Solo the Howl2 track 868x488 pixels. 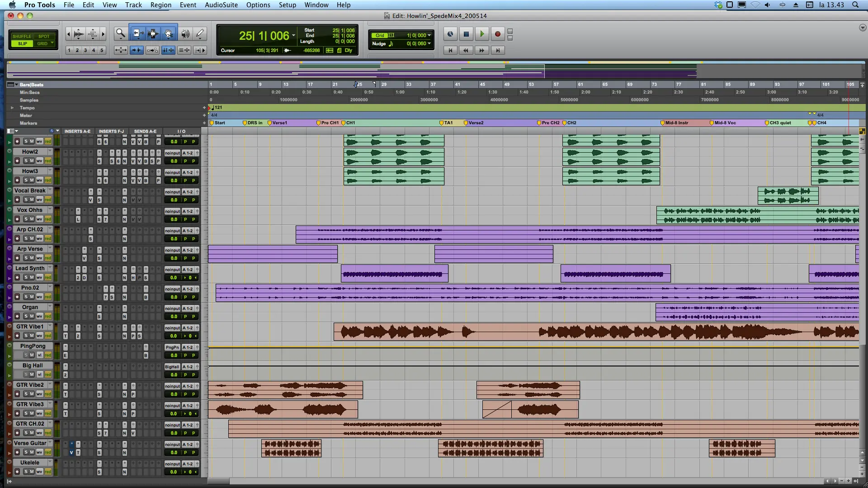(26, 161)
